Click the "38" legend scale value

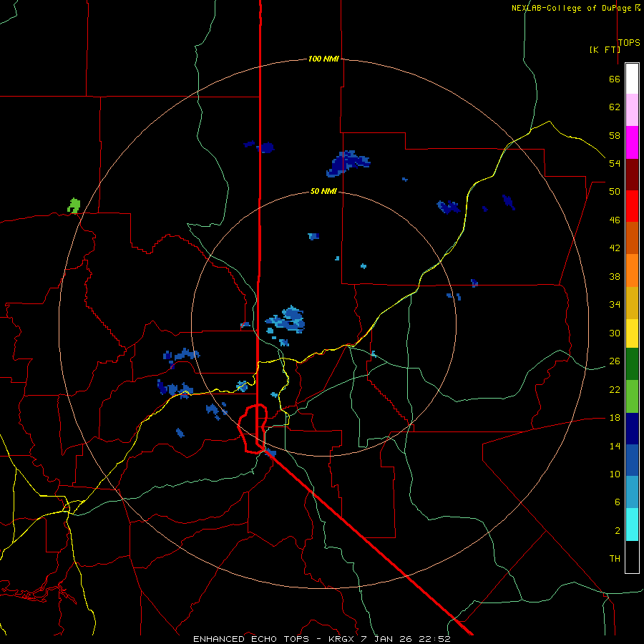click(x=615, y=276)
